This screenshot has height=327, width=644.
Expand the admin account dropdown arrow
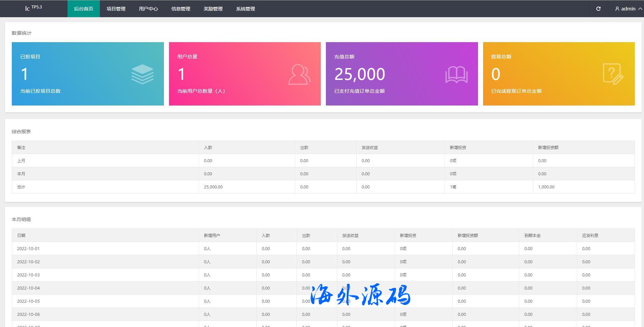pos(640,9)
